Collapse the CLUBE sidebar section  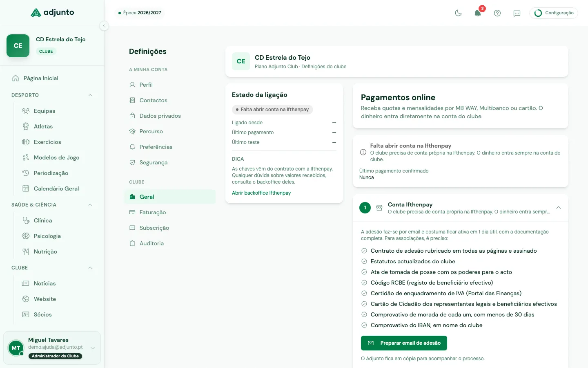90,268
